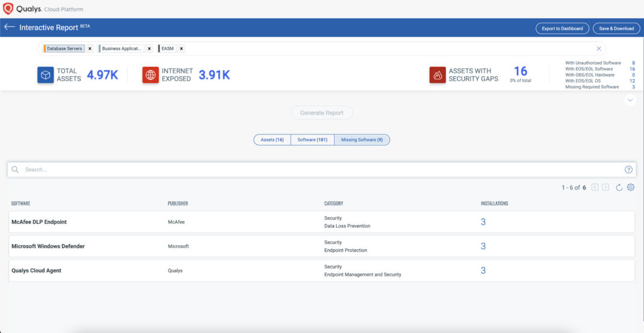This screenshot has height=333, width=644.
Task: Select the Business Applicat... tag
Action: 121,49
